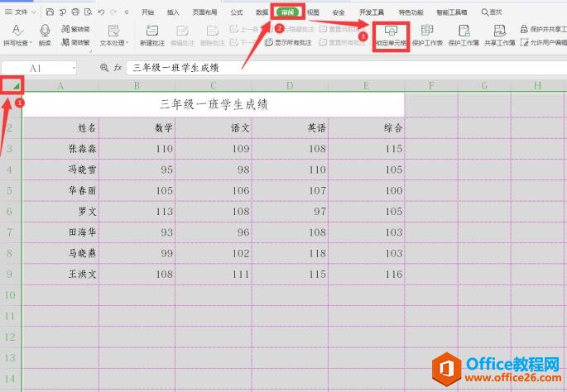567x392 pixels.
Task: Click the formula bar input field
Action: pyautogui.click(x=331, y=67)
